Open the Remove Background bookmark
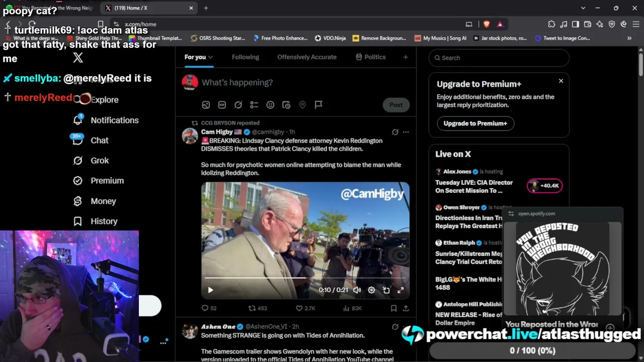Viewport: 644px width, 362px height. 379,38
